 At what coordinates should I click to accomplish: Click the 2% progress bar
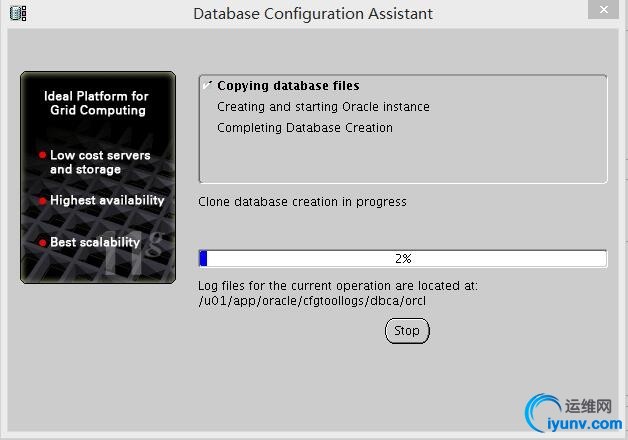coord(403,258)
